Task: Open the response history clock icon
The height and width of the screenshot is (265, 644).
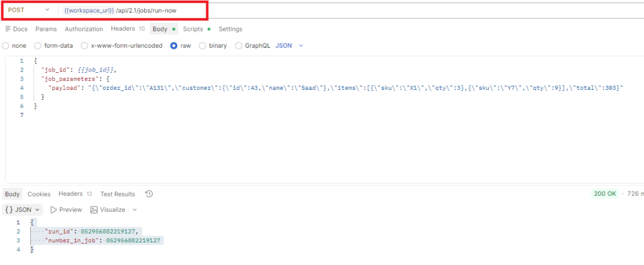Action: pos(149,194)
